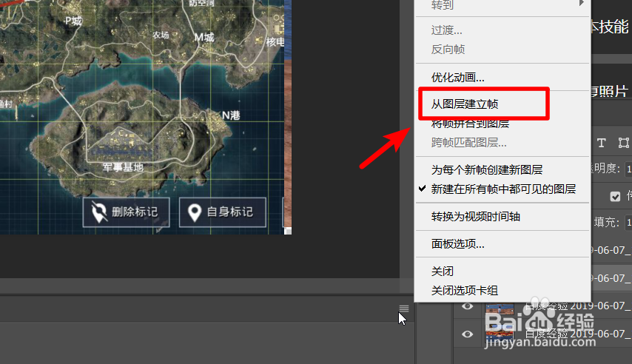Click the 删除标记 button on the map
Viewport: 632px width, 364px height.
pyautogui.click(x=126, y=212)
